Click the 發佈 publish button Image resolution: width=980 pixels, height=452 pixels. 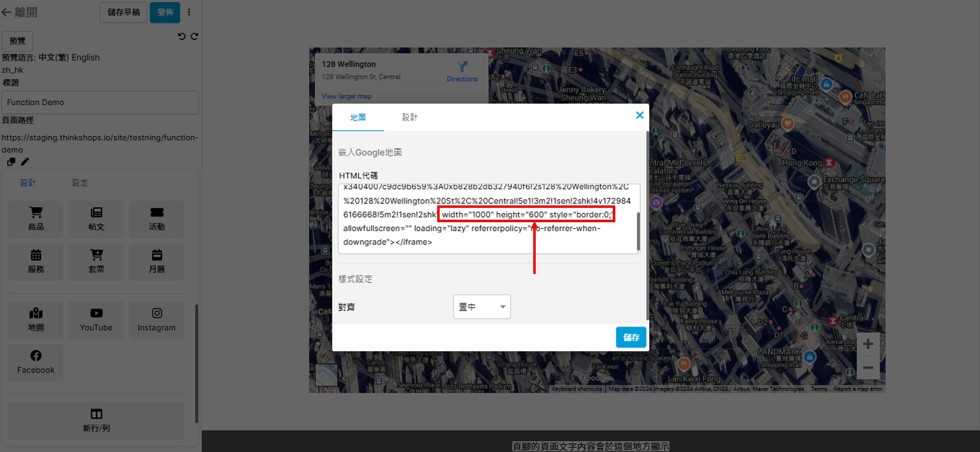(x=165, y=12)
